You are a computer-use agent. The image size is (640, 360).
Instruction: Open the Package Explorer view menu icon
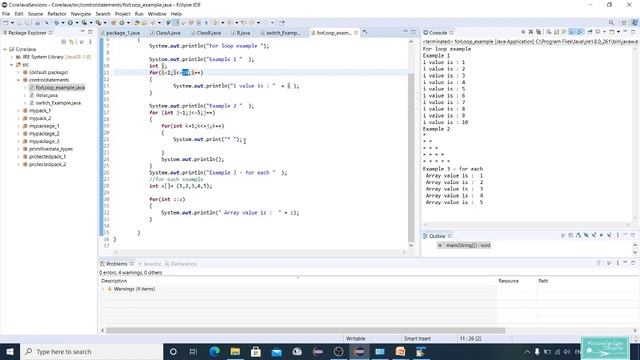(90, 42)
